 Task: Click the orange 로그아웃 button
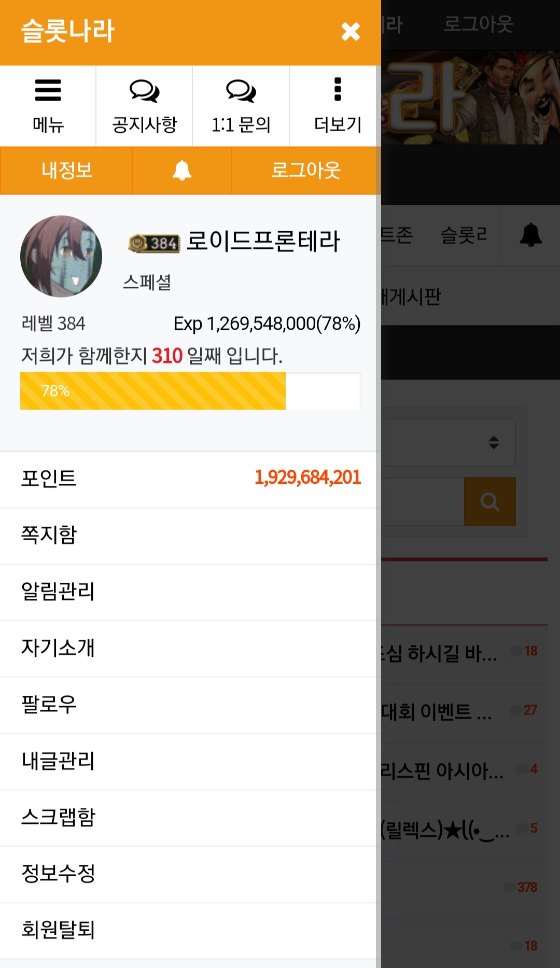tap(306, 171)
